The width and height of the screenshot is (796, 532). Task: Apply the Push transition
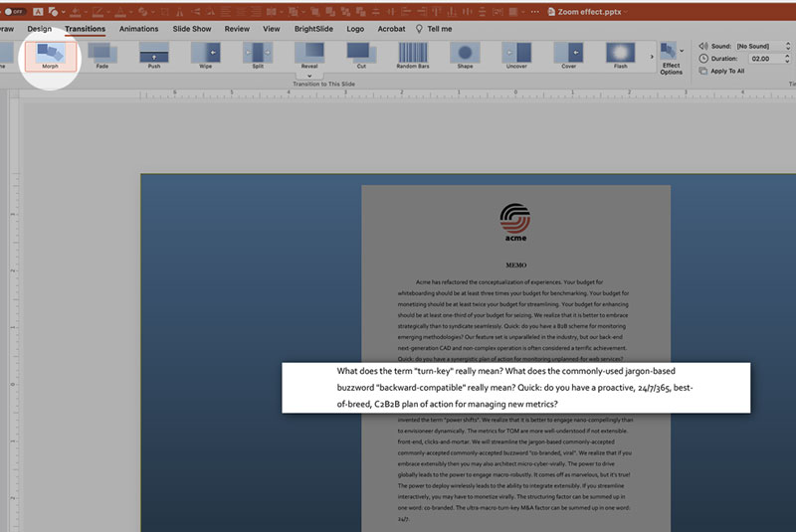[154, 56]
